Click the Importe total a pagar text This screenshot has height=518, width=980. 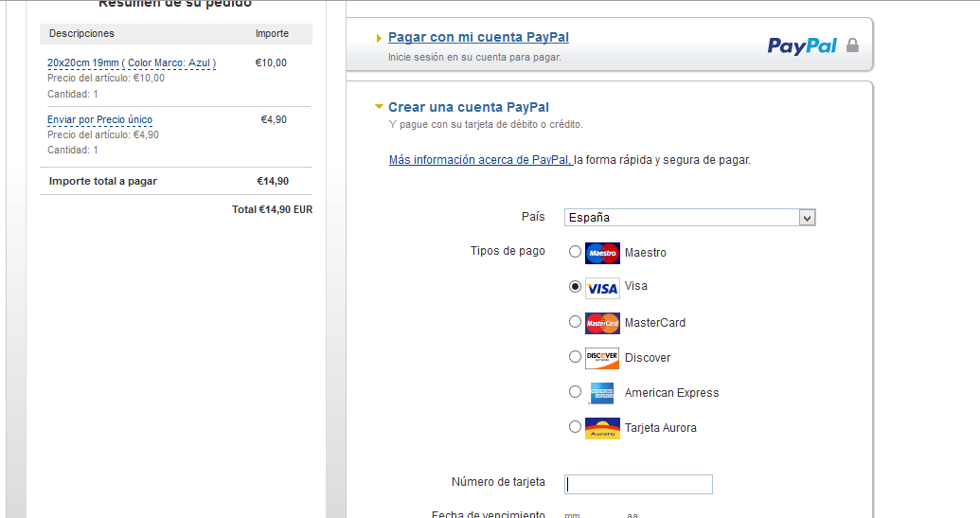pyautogui.click(x=103, y=181)
